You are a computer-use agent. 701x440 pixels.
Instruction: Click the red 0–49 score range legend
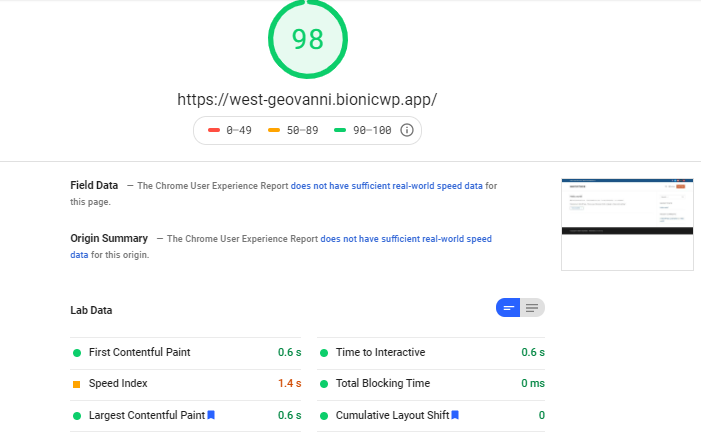230,130
